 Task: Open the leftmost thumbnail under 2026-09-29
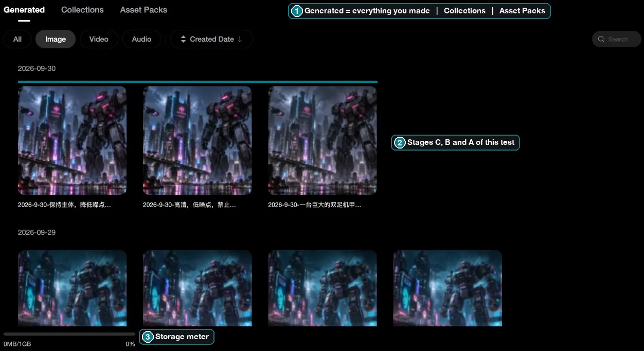pyautogui.click(x=72, y=288)
